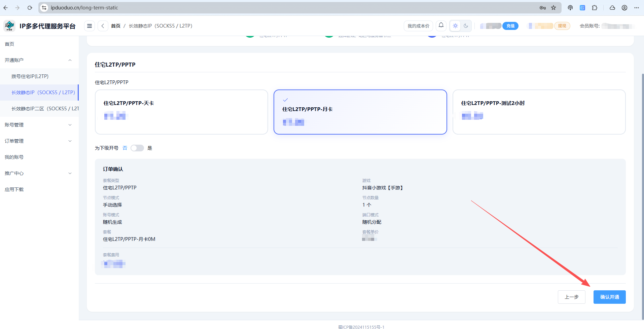This screenshot has width=644, height=329.
Task: Click the password key icon
Action: [543, 8]
